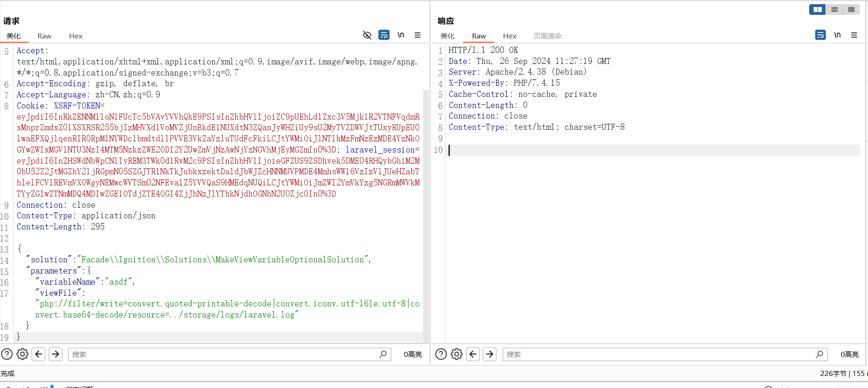Toggle word wrap icon in request panel
The image size is (868, 388).
(384, 35)
